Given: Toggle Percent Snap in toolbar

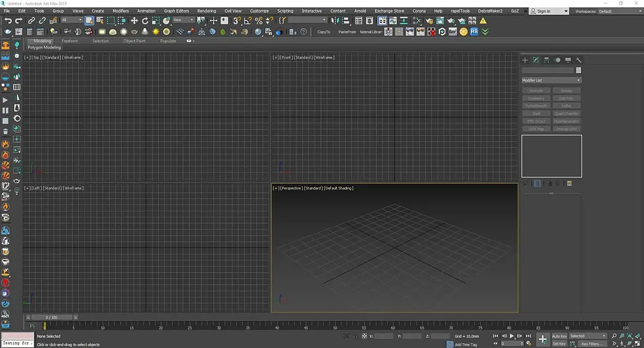Looking at the screenshot, I should [259, 21].
